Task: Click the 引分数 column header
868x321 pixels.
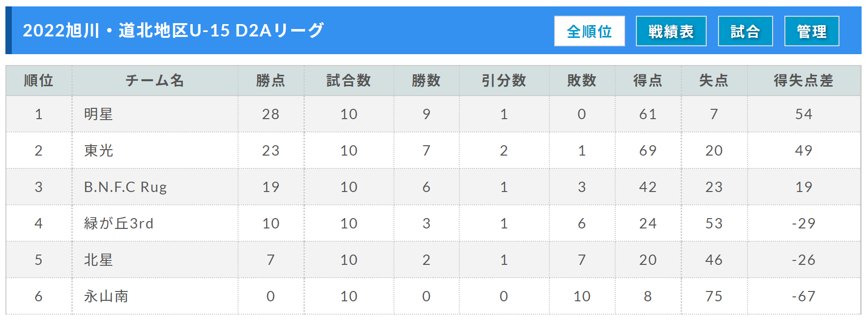Action: [504, 80]
